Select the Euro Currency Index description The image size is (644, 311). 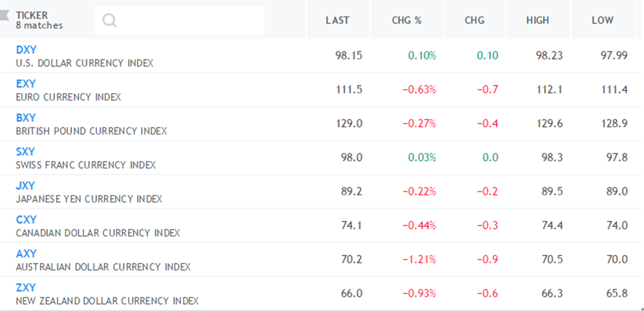pos(69,97)
